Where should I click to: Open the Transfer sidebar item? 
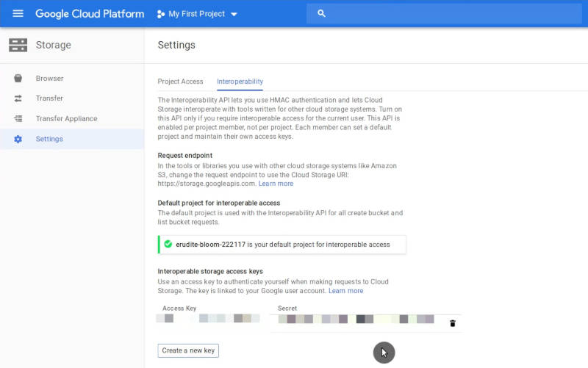(x=72, y=98)
